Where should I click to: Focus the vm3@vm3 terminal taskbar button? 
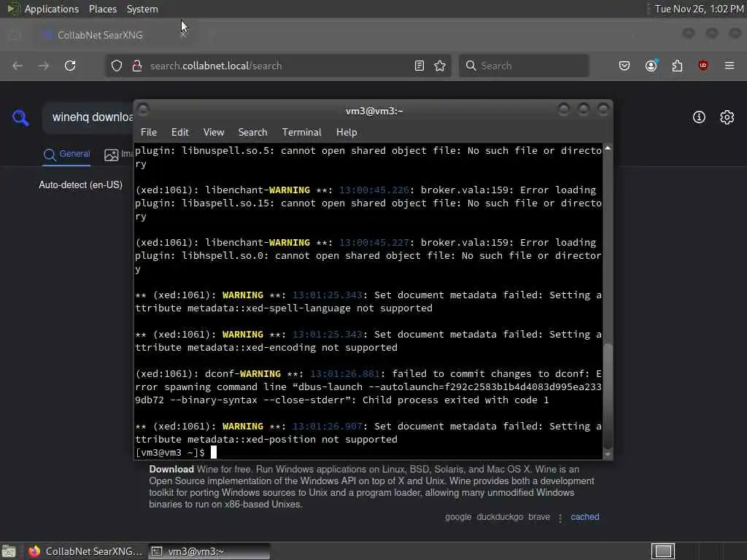pyautogui.click(x=209, y=551)
